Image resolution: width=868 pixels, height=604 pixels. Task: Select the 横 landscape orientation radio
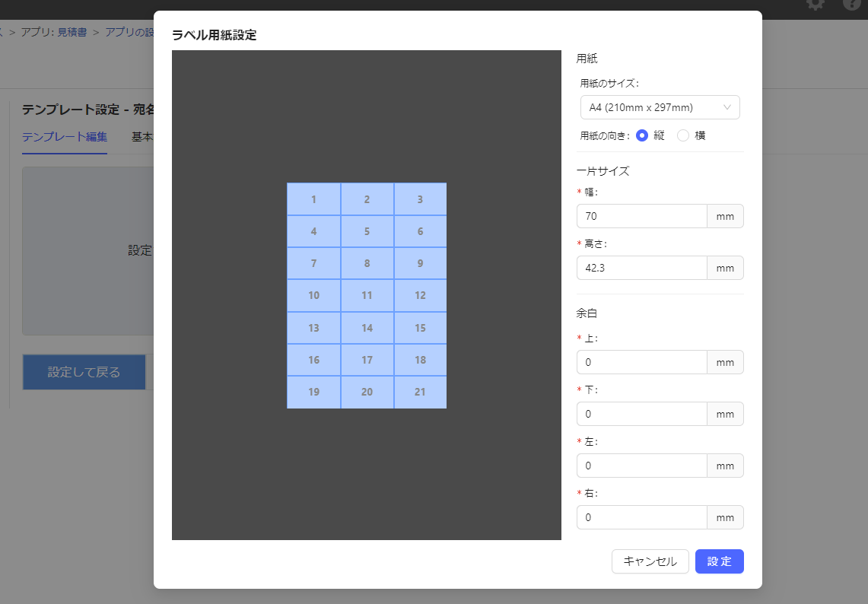pyautogui.click(x=683, y=135)
